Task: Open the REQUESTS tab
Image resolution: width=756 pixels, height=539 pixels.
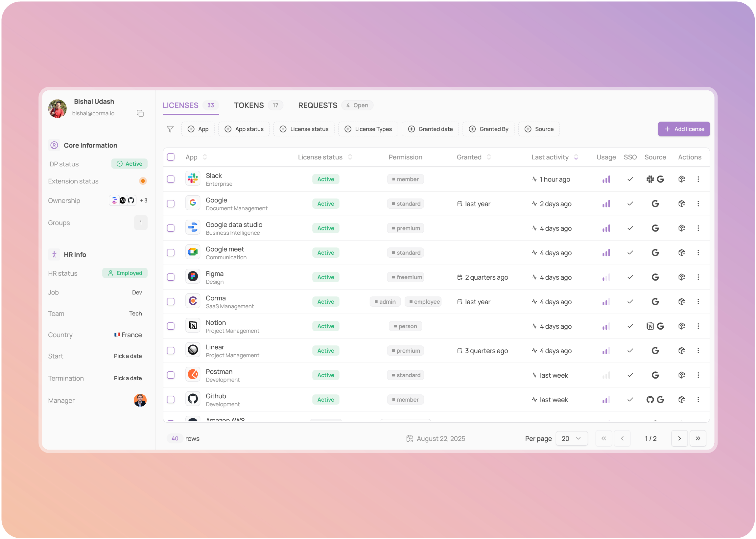Action: coord(318,105)
